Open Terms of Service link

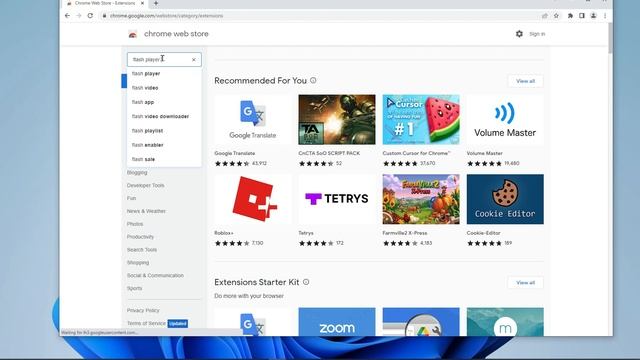(x=146, y=323)
